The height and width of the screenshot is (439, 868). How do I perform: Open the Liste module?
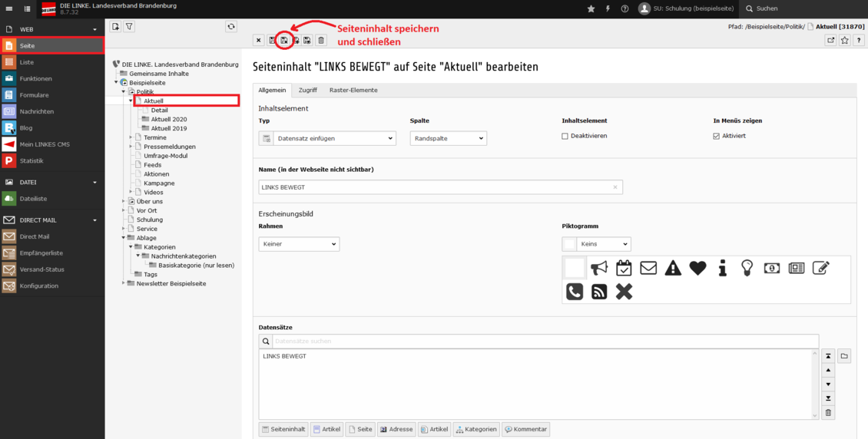tap(52, 62)
